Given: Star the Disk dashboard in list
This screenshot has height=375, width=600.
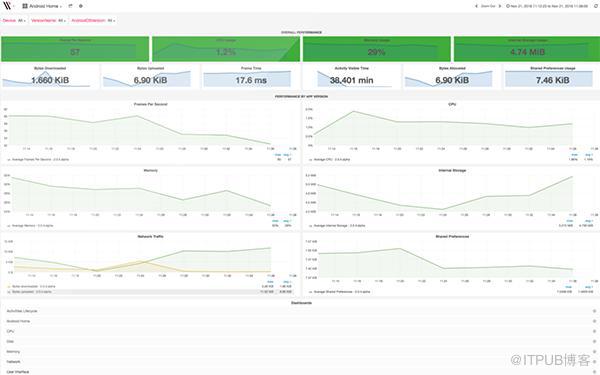Looking at the screenshot, I should [594, 341].
